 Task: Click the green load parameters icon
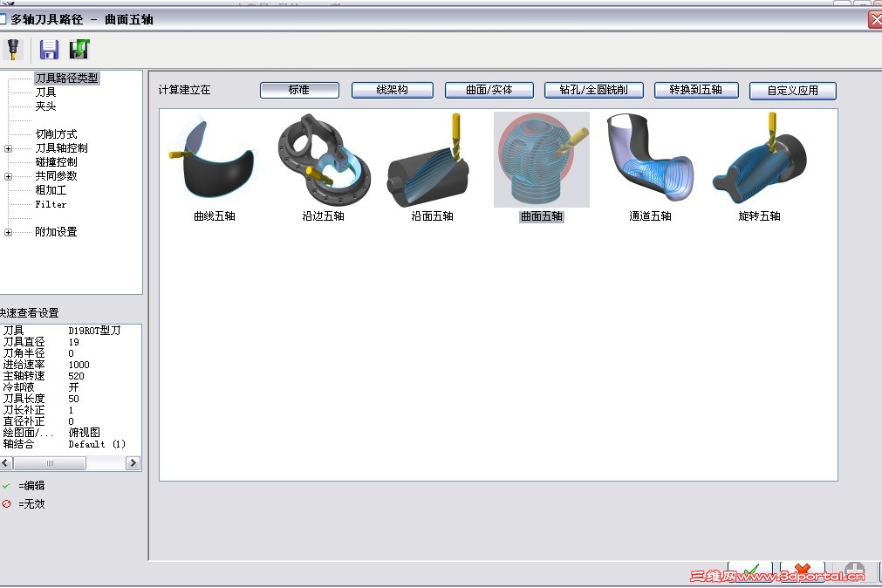point(79,50)
